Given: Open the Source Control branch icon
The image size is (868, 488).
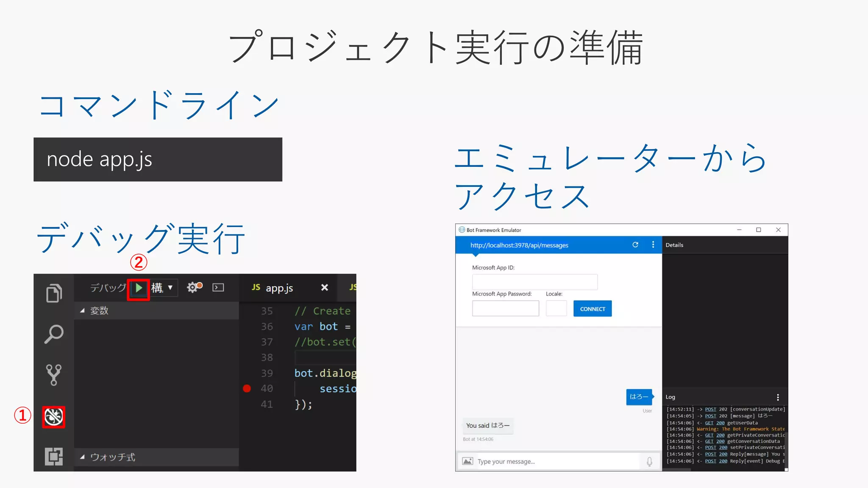Looking at the screenshot, I should point(53,375).
